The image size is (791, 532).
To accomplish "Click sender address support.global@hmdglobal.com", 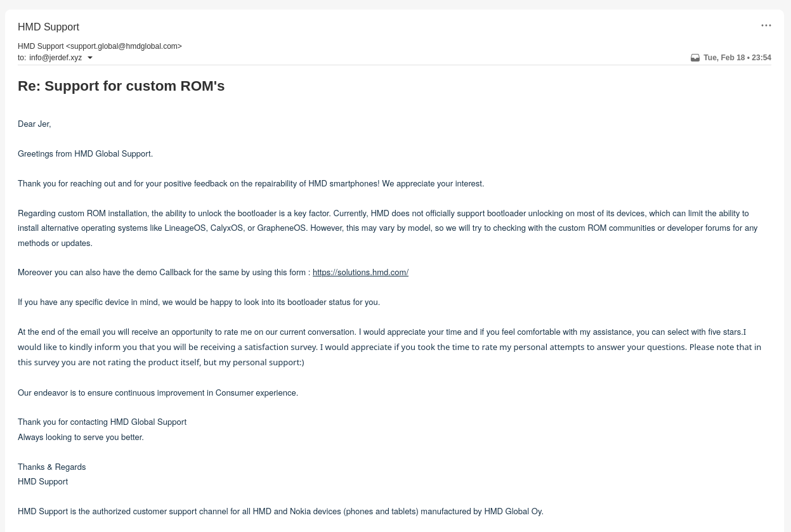I will [x=126, y=46].
